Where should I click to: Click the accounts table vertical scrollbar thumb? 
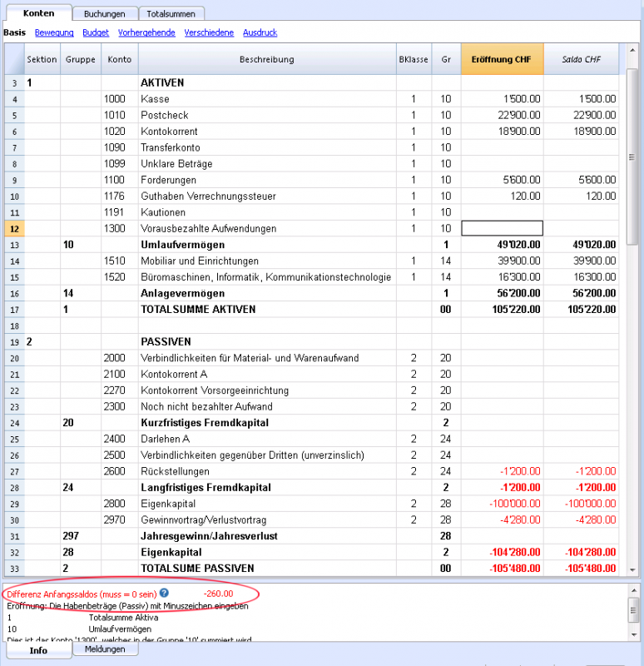[632, 157]
